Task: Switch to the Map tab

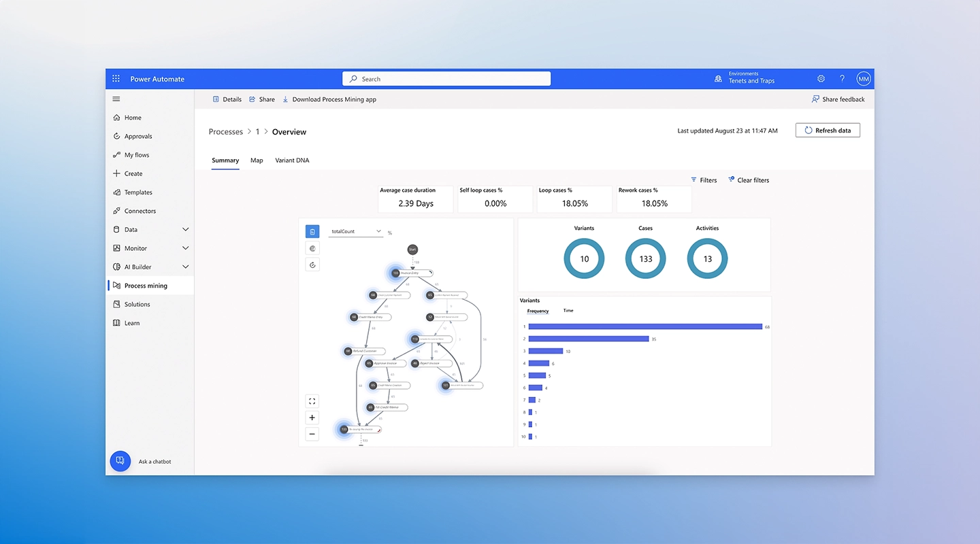Action: (257, 160)
